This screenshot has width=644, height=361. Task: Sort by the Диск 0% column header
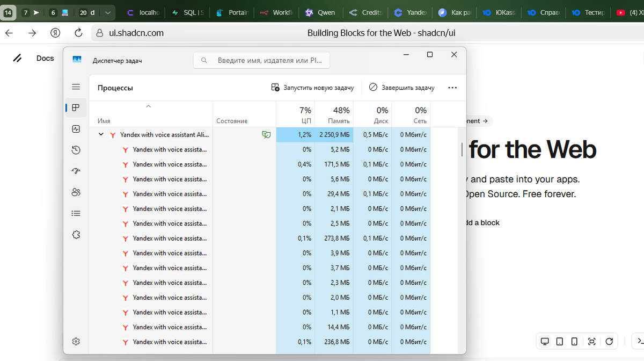pyautogui.click(x=372, y=115)
